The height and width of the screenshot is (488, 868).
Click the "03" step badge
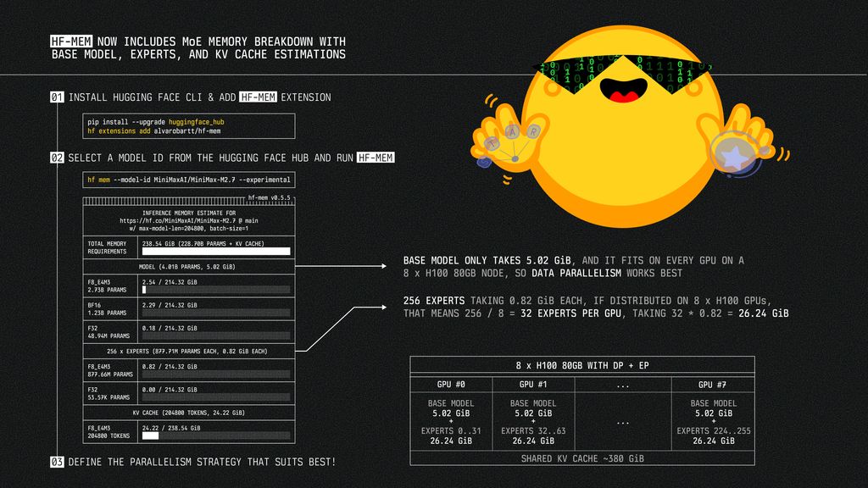57,462
